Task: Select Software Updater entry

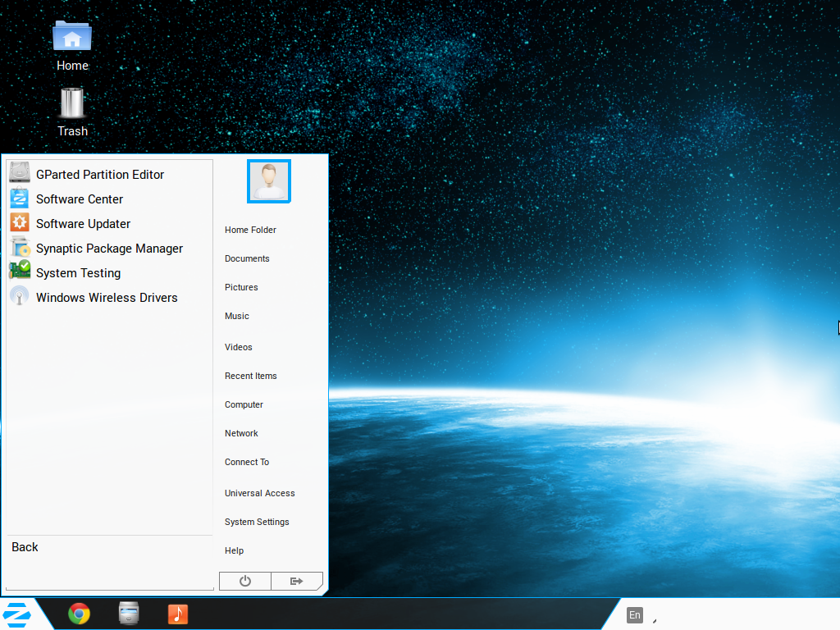Action: [109, 223]
